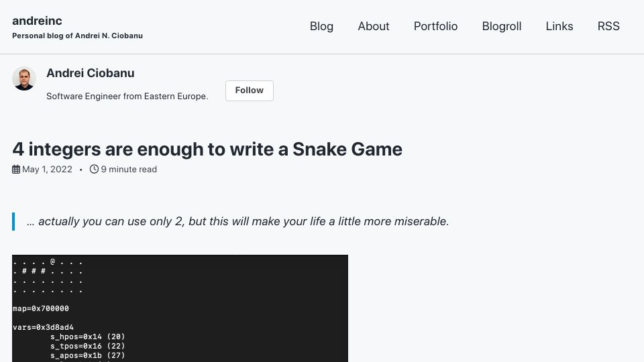Click 'Personal blog of Andrei N. Ciobanu' subtitle

point(78,36)
